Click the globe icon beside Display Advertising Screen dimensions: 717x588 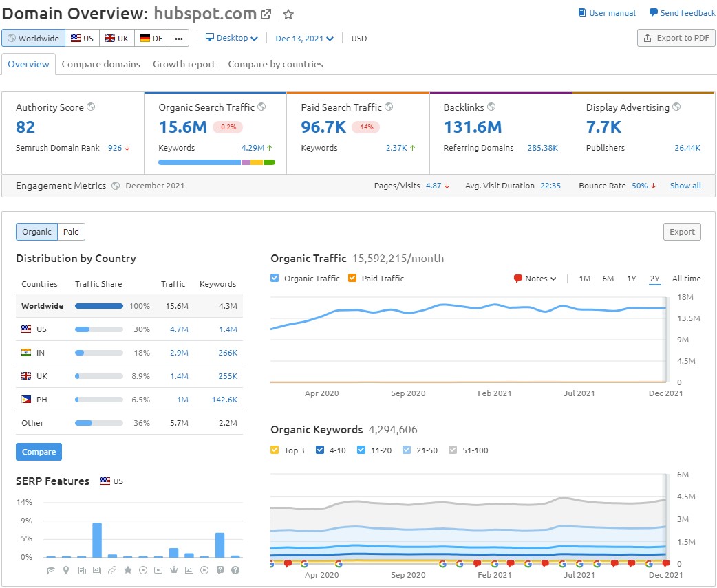pyautogui.click(x=676, y=107)
